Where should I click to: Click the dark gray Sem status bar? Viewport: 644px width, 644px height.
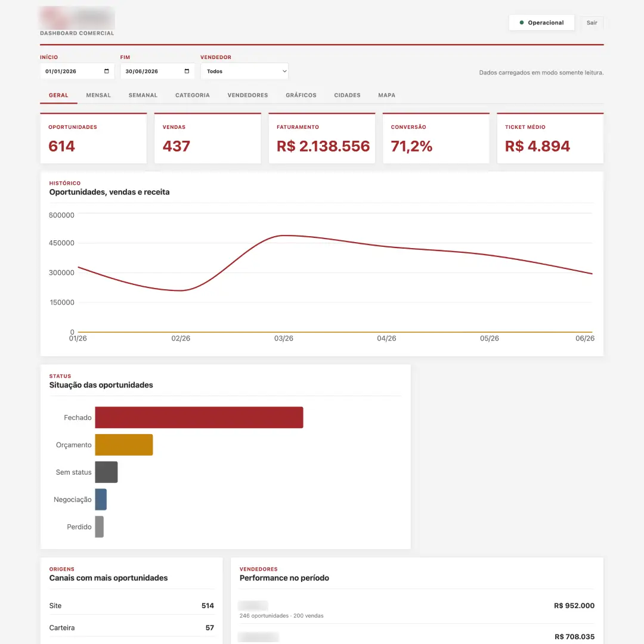coord(106,472)
